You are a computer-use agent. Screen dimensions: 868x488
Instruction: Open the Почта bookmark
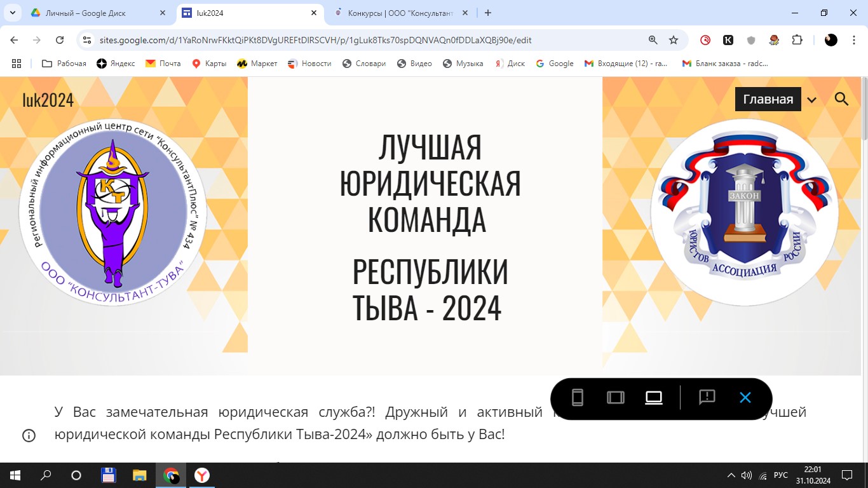coord(163,64)
